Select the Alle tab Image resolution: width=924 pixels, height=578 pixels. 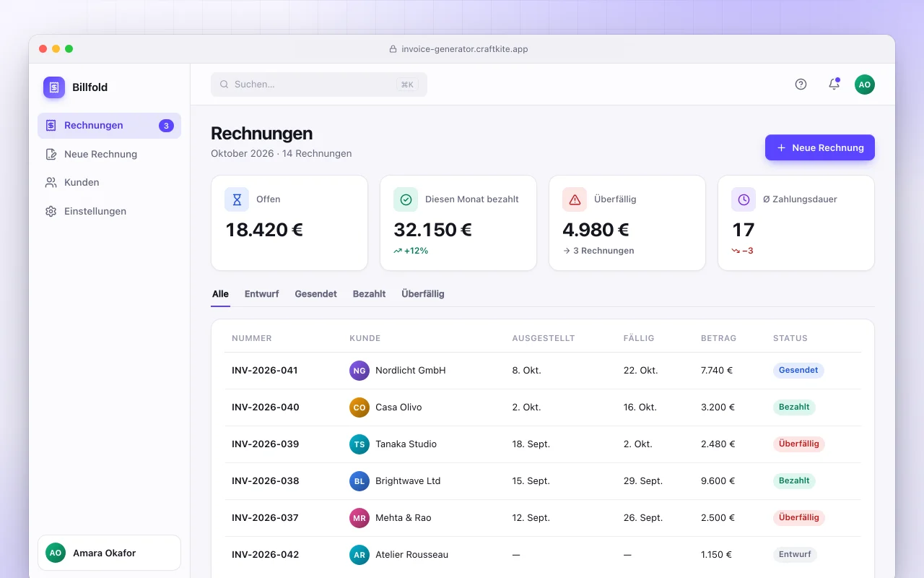tap(220, 294)
